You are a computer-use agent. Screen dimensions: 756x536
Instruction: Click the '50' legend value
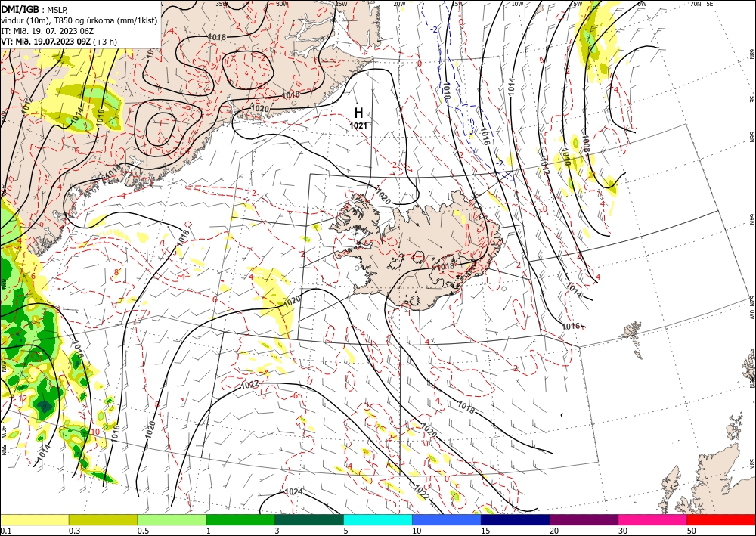[692, 531]
